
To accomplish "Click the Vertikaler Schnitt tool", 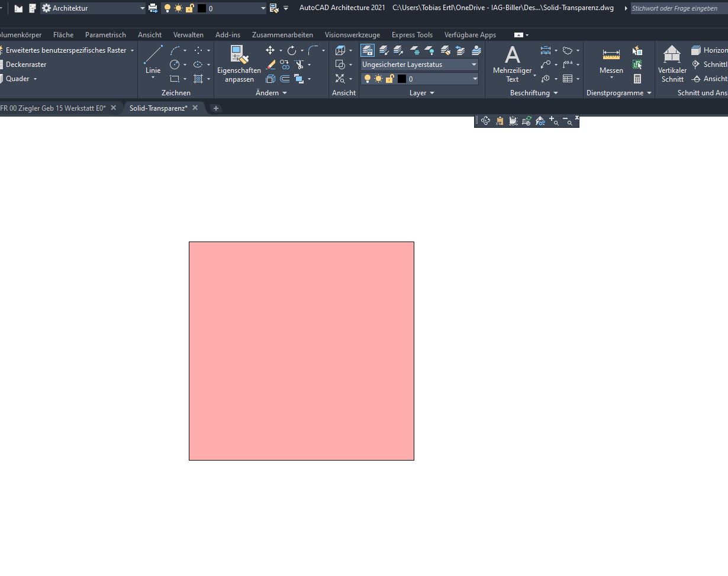I will (x=672, y=64).
